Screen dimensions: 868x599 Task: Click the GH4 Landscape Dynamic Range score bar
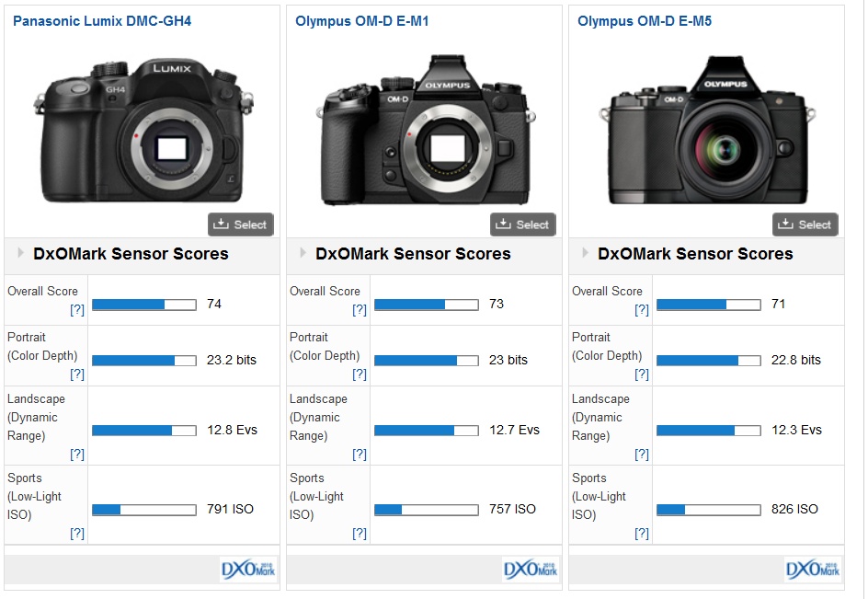tap(144, 431)
